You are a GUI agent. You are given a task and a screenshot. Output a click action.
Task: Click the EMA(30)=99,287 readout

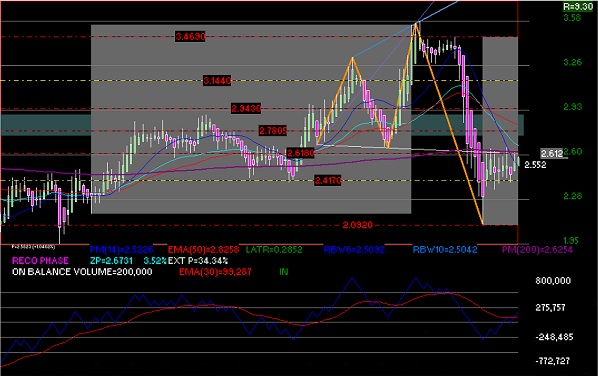click(x=215, y=272)
